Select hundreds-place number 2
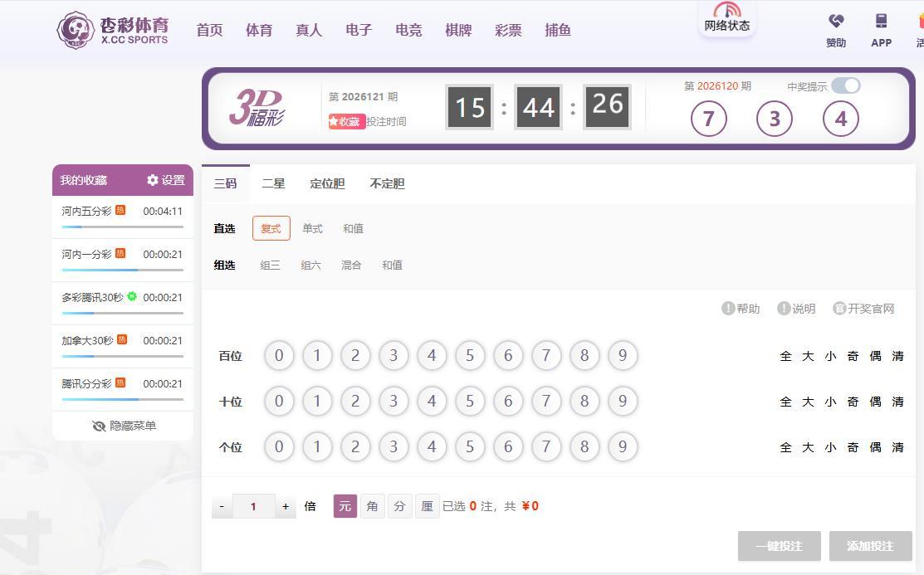Viewport: 924px width, 575px height. coord(355,355)
